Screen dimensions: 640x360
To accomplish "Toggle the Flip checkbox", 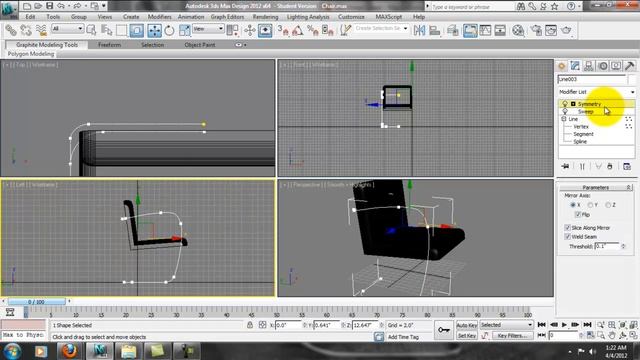I will pyautogui.click(x=578, y=214).
